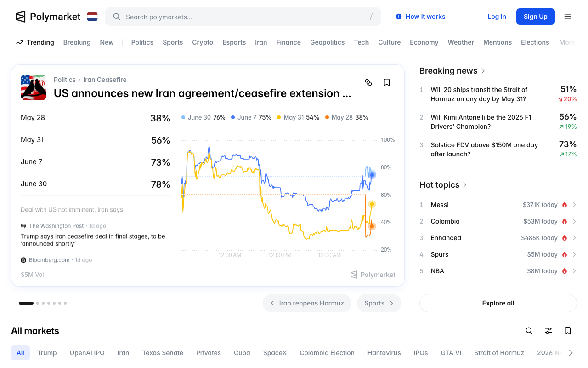
Task: Click the Iran ceasefire market thumbnail image
Action: (34, 87)
